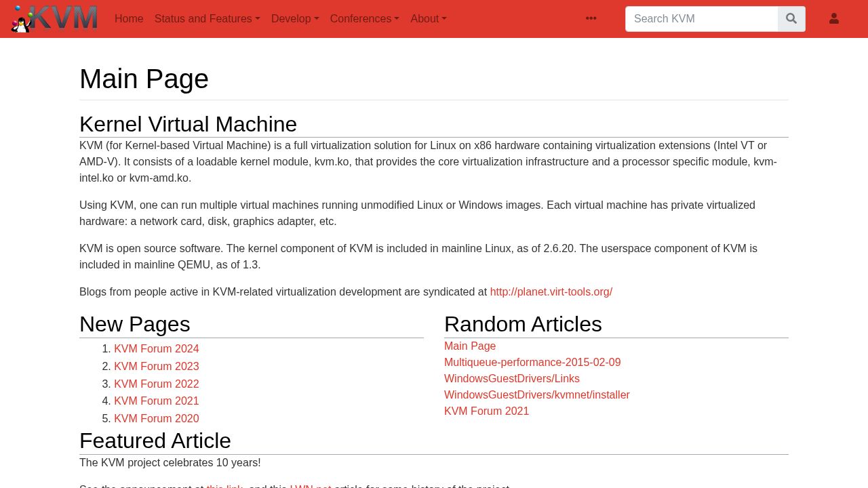
Task: Open KVM Forum 2023 page
Action: (157, 367)
